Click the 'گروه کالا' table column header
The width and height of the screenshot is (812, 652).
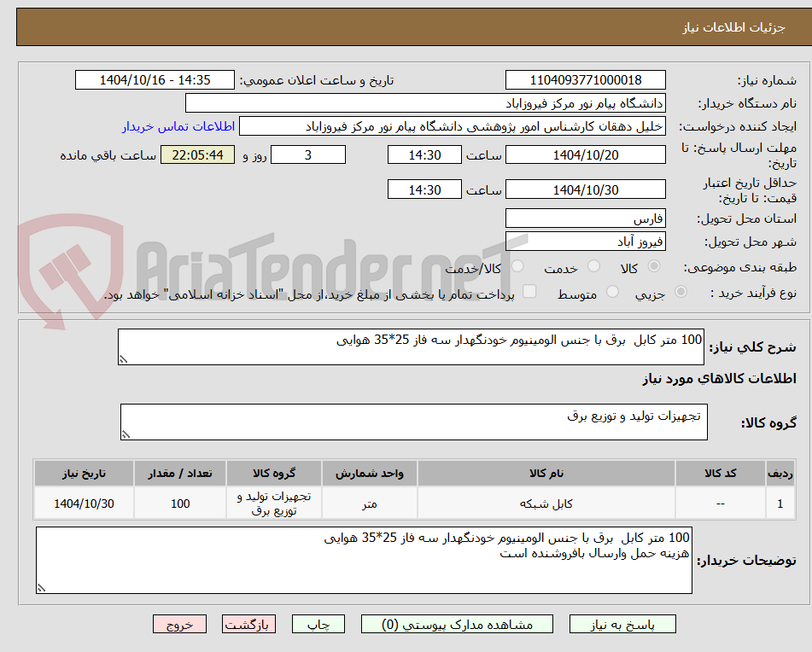coord(274,474)
